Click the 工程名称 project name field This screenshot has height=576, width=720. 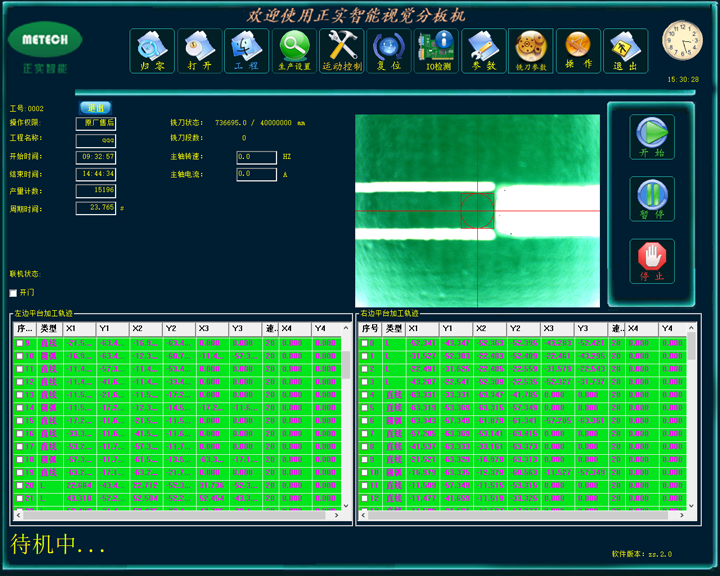pos(96,141)
